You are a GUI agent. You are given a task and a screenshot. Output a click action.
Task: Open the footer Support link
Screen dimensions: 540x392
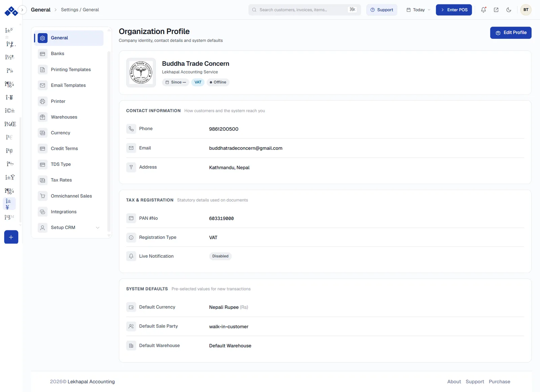click(x=475, y=382)
